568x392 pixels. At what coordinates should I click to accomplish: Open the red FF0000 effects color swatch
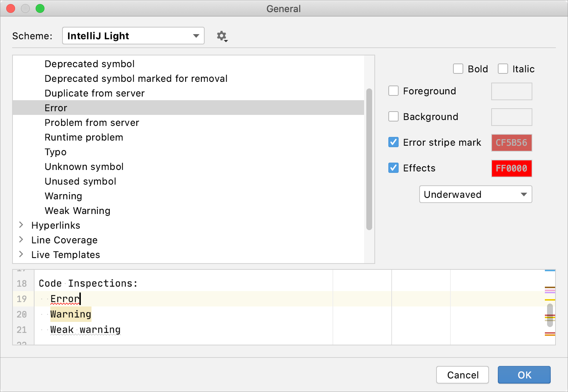[511, 168]
